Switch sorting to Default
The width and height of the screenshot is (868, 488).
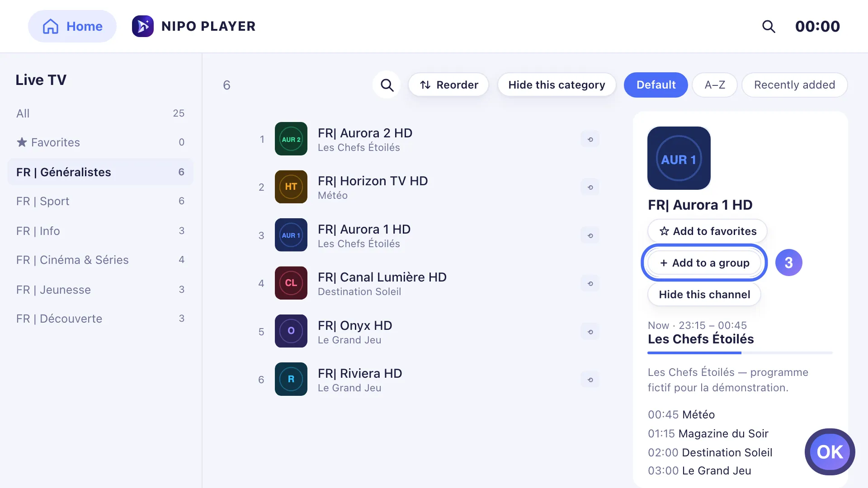[656, 85]
